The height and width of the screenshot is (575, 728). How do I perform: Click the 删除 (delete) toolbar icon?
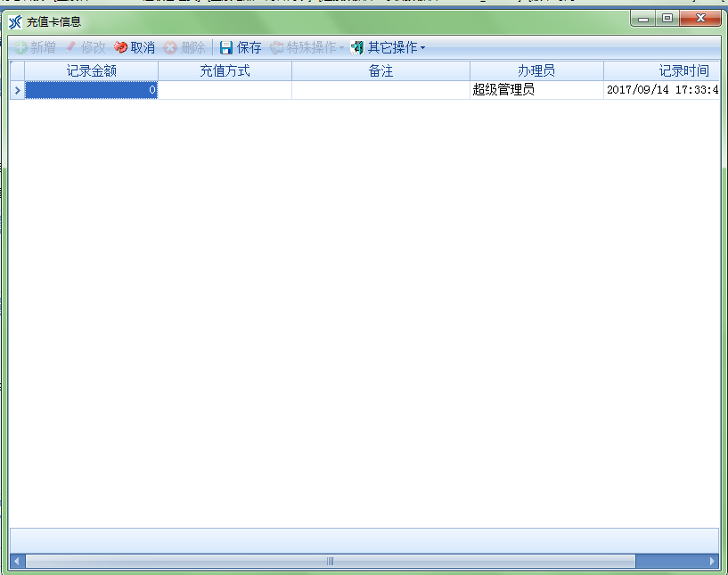click(x=170, y=47)
